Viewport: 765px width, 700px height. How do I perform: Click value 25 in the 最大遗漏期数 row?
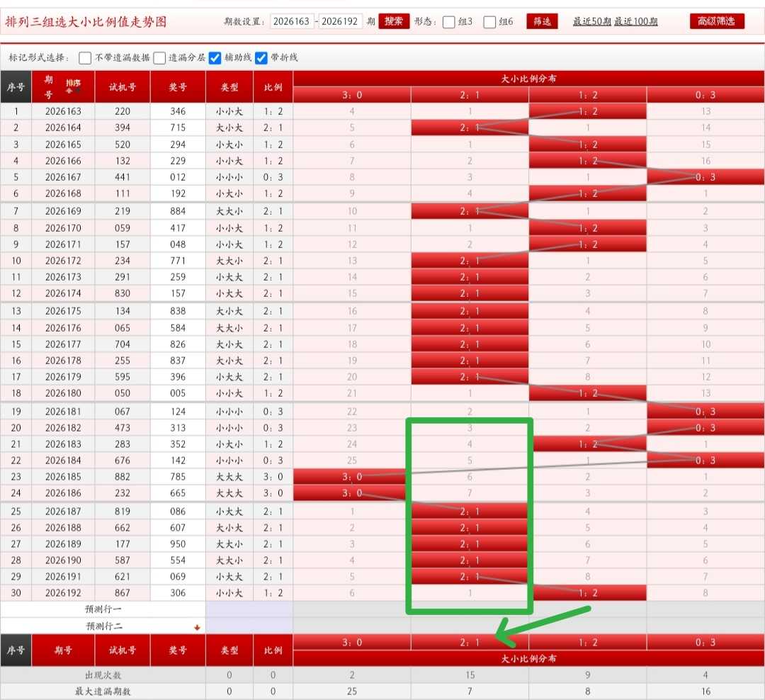tap(352, 691)
